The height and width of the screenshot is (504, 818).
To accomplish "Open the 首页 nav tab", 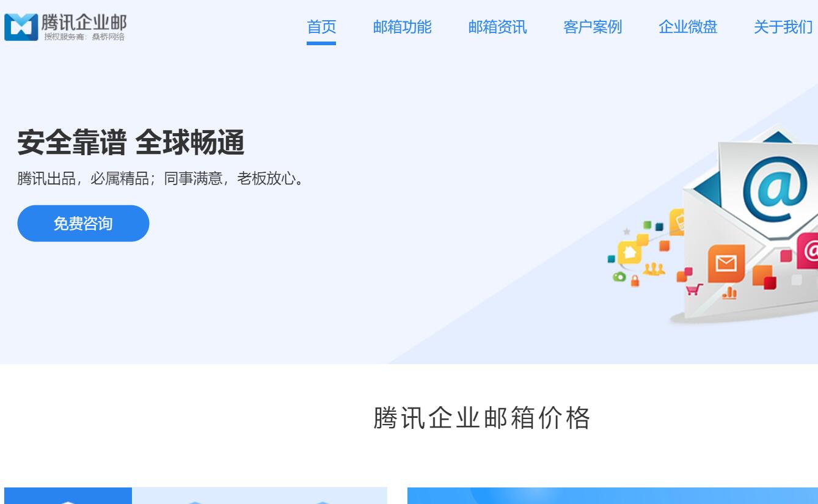I will pos(321,27).
